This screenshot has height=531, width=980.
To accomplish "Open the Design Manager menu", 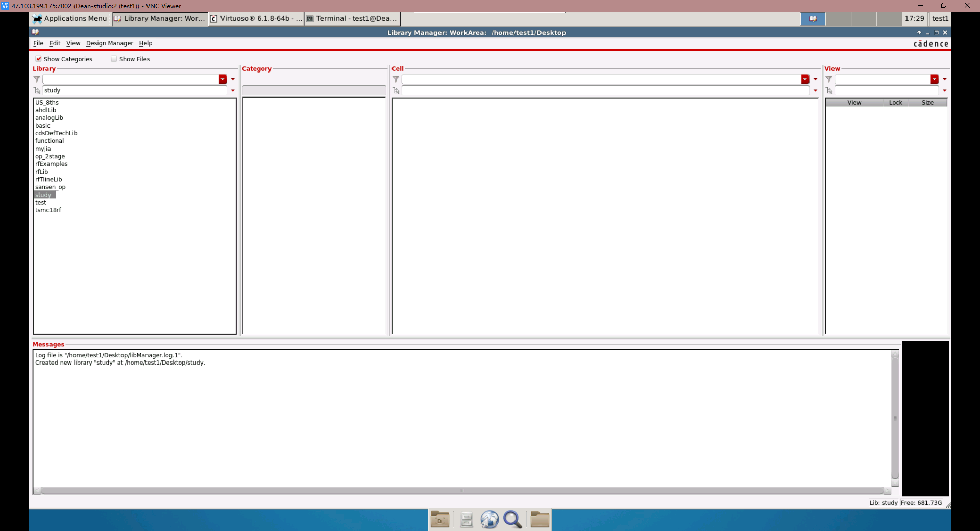I will (109, 43).
